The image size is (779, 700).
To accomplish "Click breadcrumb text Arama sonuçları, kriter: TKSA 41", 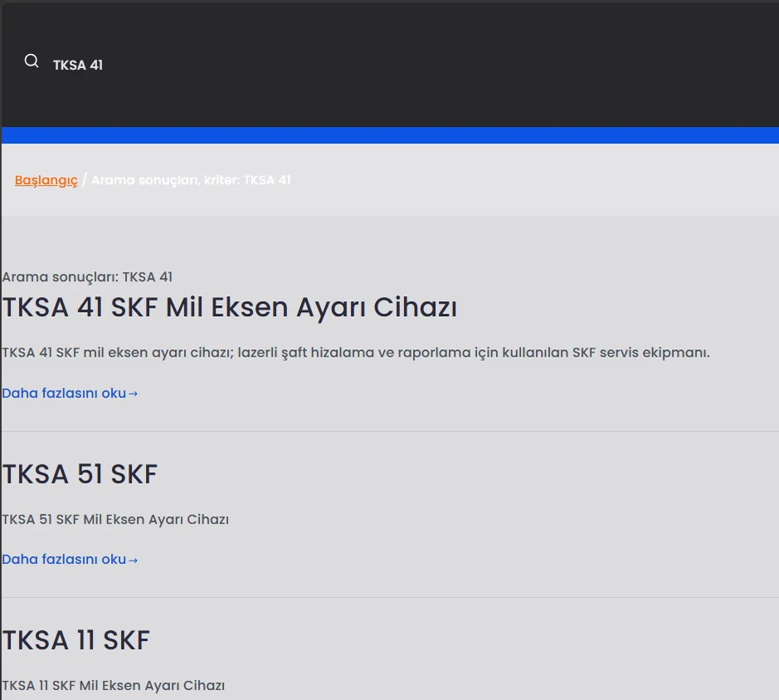I will click(x=191, y=180).
